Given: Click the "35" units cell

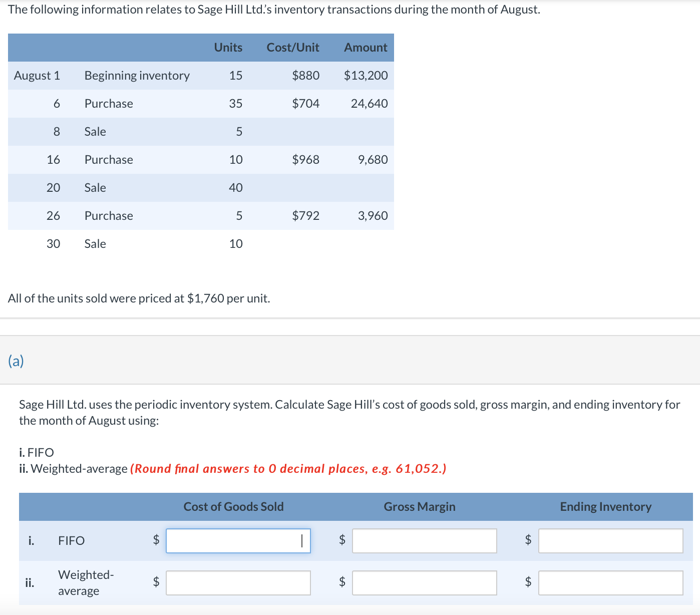Looking at the screenshot, I should coord(236,104).
